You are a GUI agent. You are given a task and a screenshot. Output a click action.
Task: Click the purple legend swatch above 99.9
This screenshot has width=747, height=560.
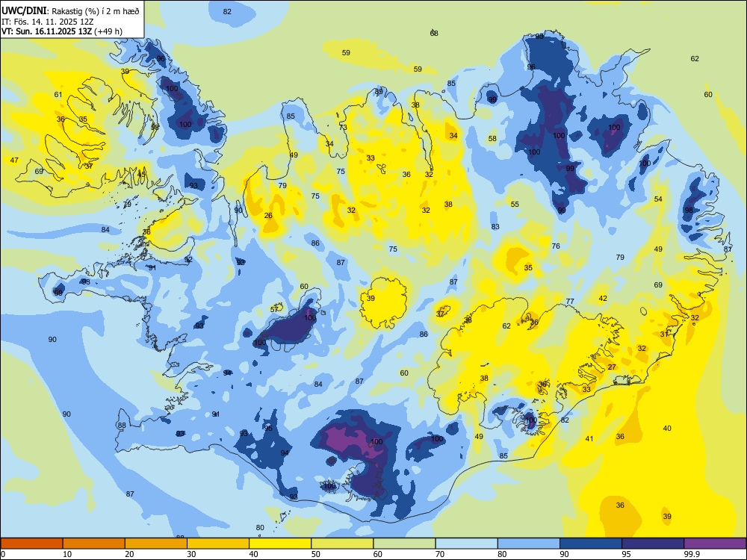[715, 544]
